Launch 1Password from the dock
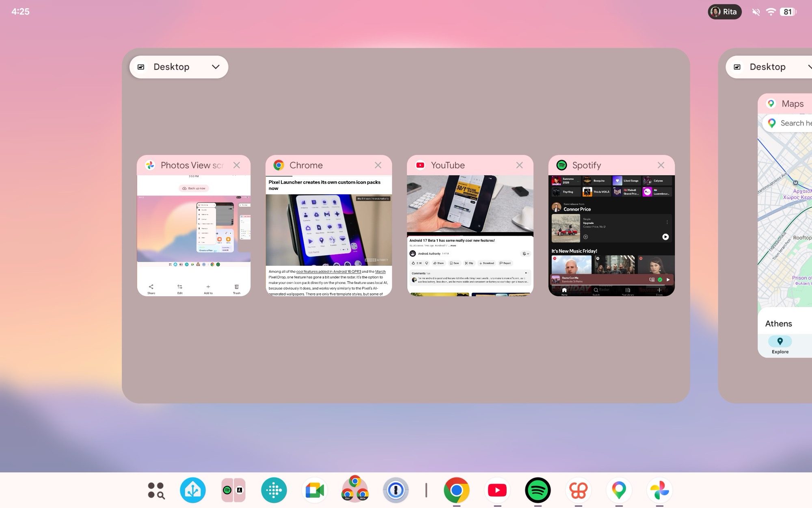Viewport: 812px width, 508px height. pyautogui.click(x=396, y=491)
